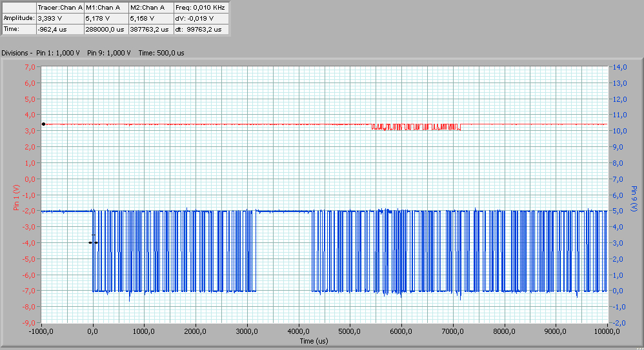The height and width of the screenshot is (350, 644).
Task: Click the Pin 9: 1,000 V divisions label
Action: coord(109,53)
